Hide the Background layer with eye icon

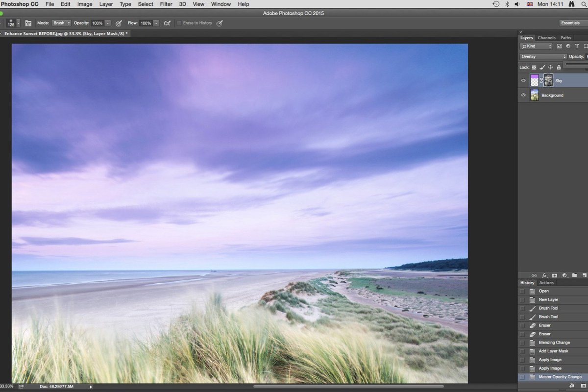point(523,95)
